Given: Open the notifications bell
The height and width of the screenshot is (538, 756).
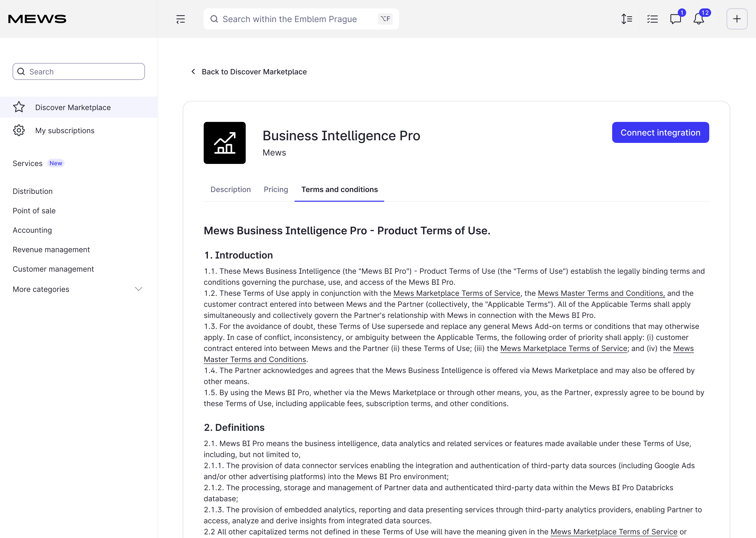Looking at the screenshot, I should pos(699,19).
